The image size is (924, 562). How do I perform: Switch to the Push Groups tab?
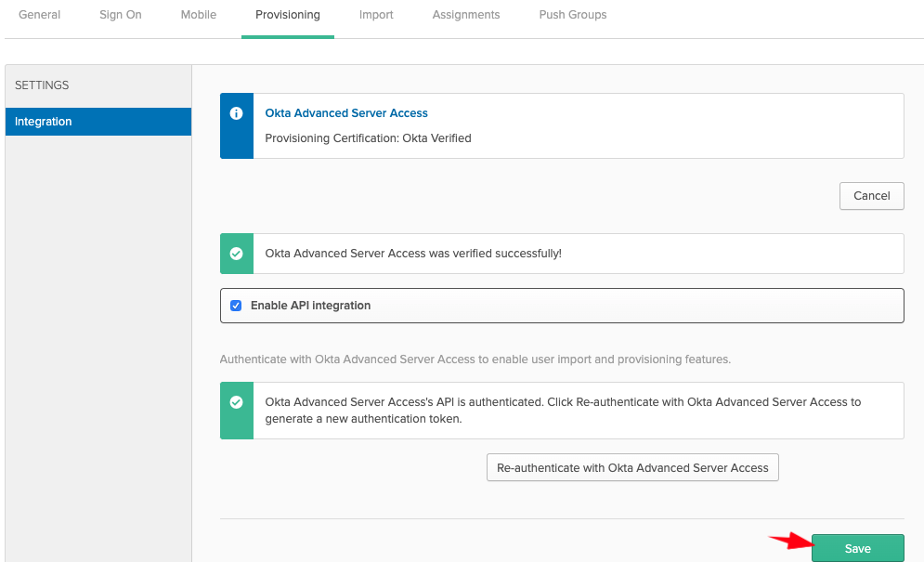pos(573,15)
